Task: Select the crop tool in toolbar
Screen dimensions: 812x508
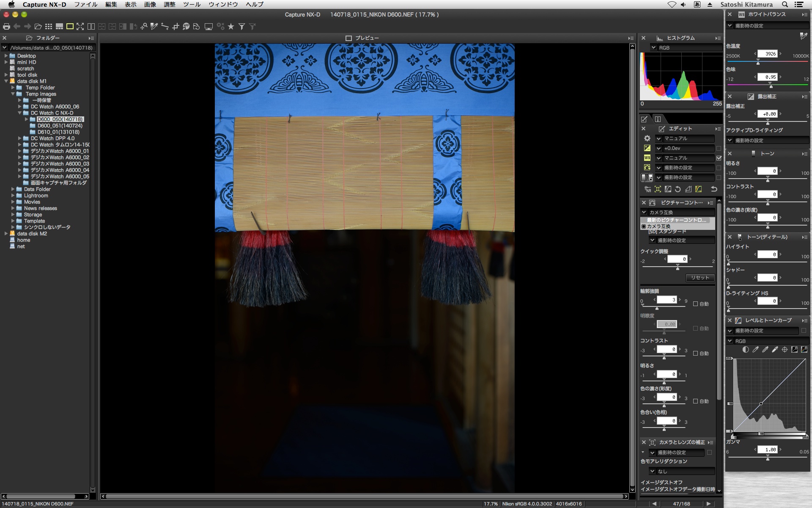Action: [176, 27]
